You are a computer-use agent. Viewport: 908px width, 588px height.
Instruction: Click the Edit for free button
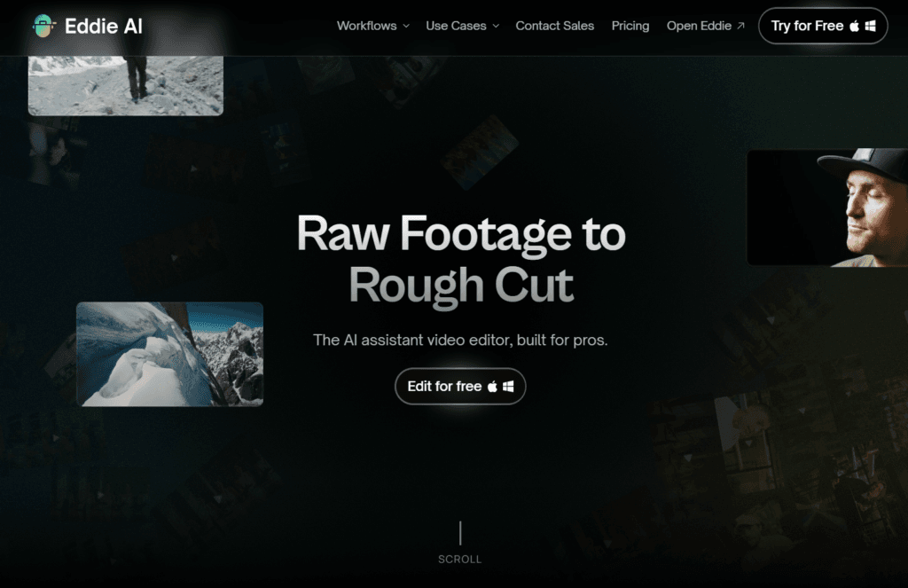tap(459, 386)
